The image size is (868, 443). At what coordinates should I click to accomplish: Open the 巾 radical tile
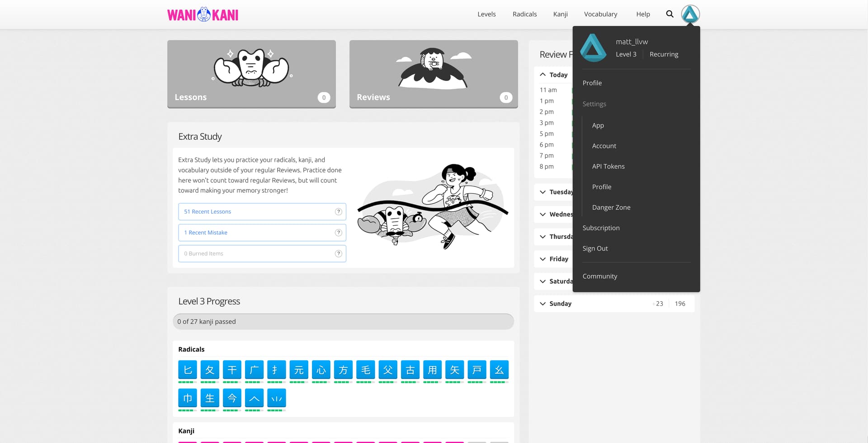(188, 398)
